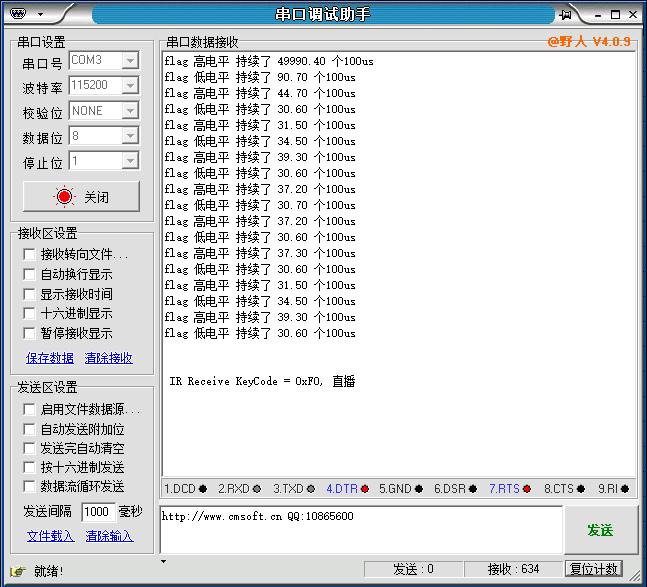
Task: Click the 发送 : 0 counter
Action: tap(413, 569)
